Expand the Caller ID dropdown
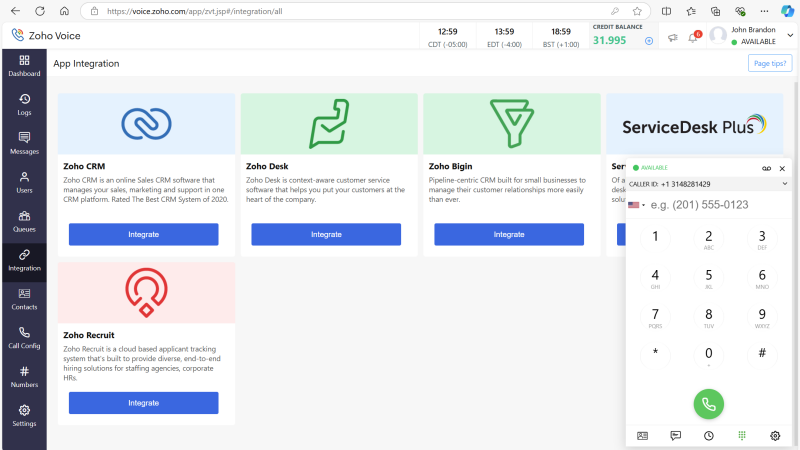This screenshot has width=800, height=450. pos(784,184)
